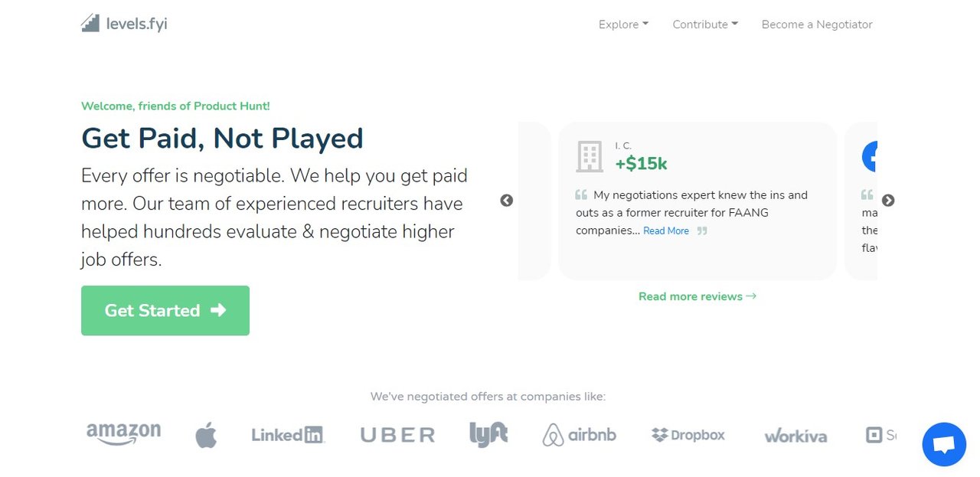Select the LinkedIn logo
980x477 pixels.
[x=288, y=435]
